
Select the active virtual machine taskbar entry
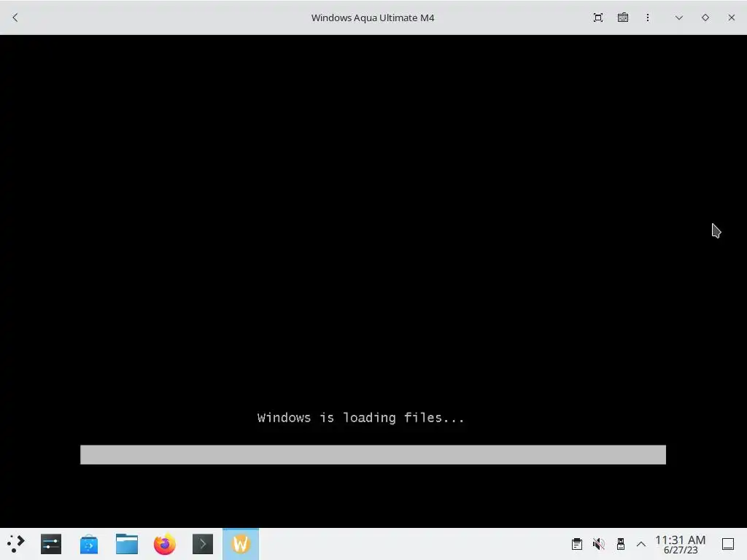point(241,544)
